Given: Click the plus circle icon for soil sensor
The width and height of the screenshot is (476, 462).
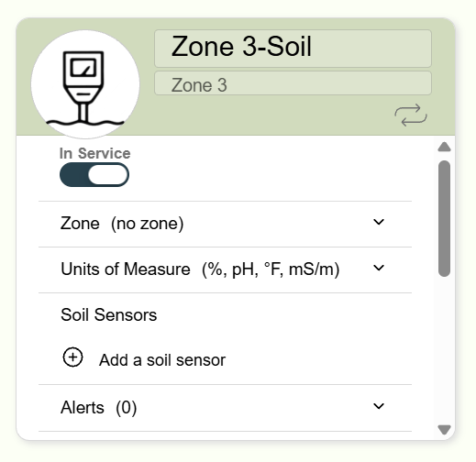Looking at the screenshot, I should point(72,357).
